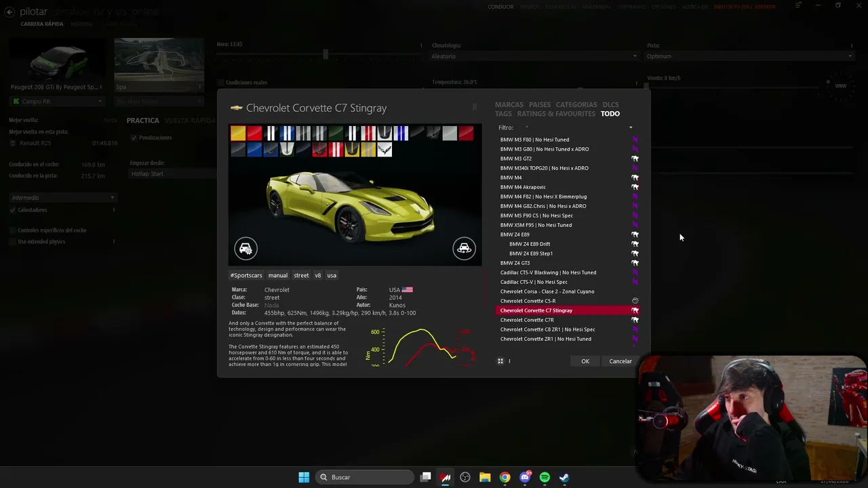This screenshot has height=488, width=868.
Task: Open the Filtro dropdown arrow
Action: click(631, 127)
